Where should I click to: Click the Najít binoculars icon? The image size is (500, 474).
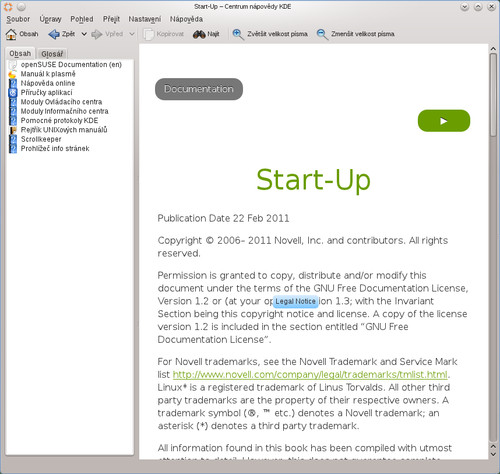[199, 34]
